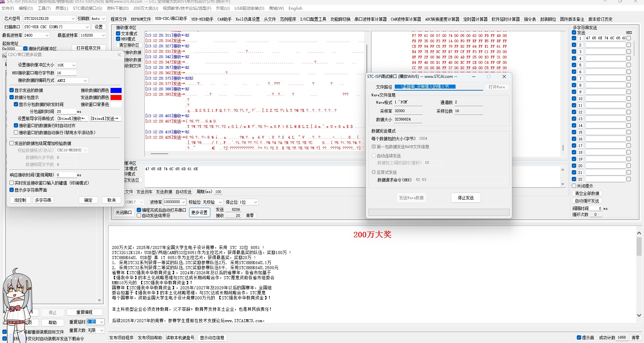Enable 关闭提示 checkbox
Viewport: 644px width, 343px height.
574,186
